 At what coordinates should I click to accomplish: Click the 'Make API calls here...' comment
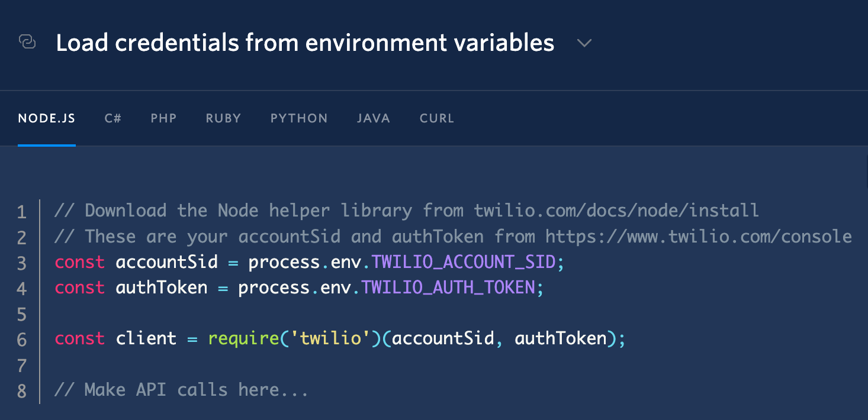coord(182,390)
